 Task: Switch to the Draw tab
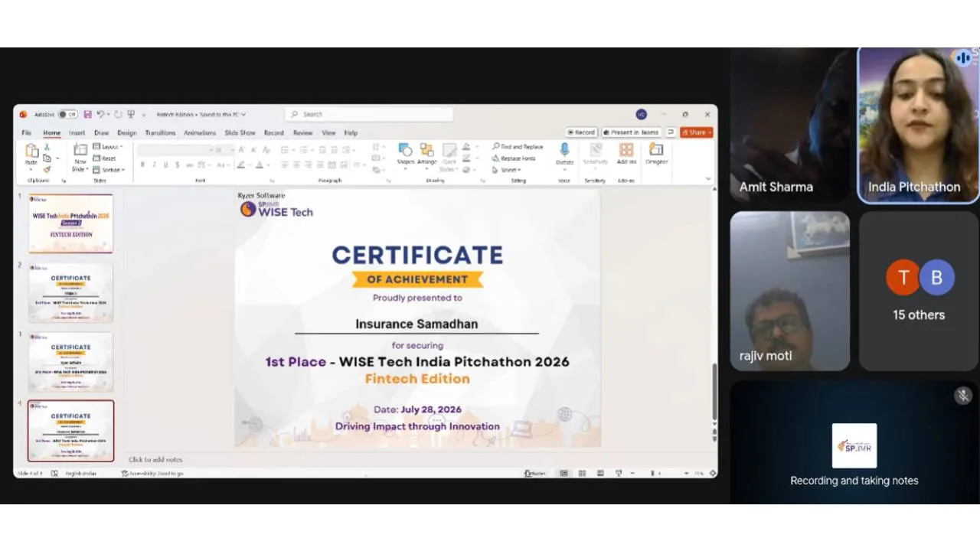pyautogui.click(x=101, y=132)
